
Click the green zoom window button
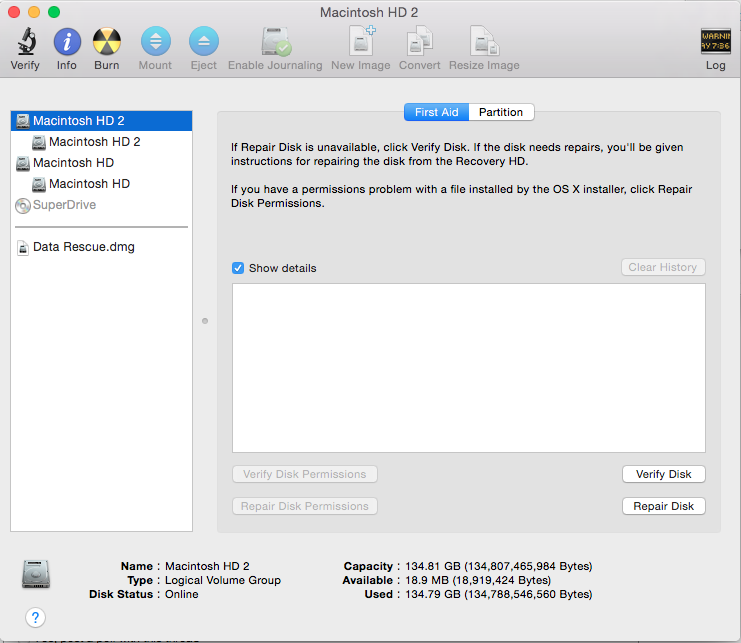(54, 12)
